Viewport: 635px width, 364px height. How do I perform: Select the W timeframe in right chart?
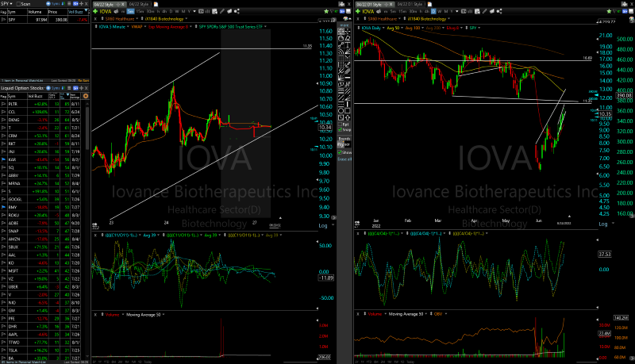point(439,11)
